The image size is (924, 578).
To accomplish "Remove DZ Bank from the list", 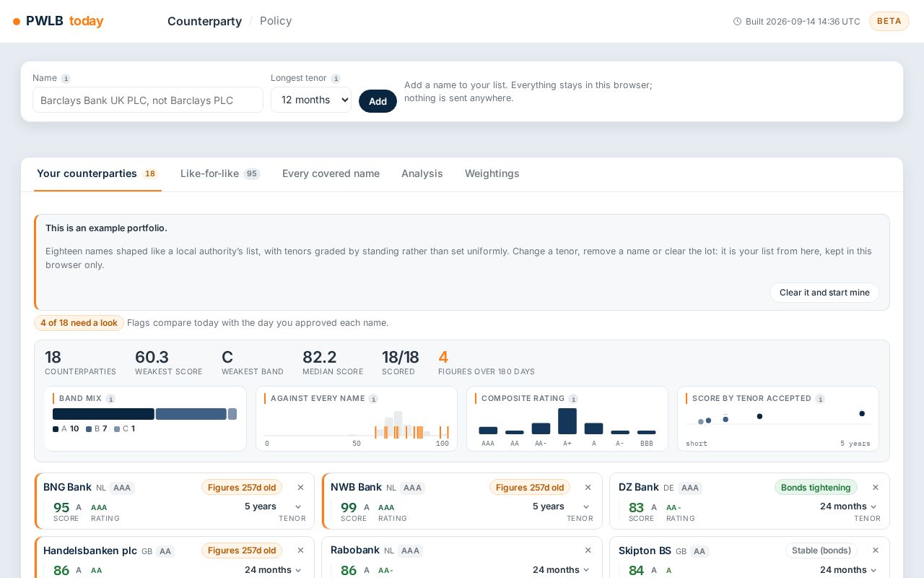I will 876,488.
